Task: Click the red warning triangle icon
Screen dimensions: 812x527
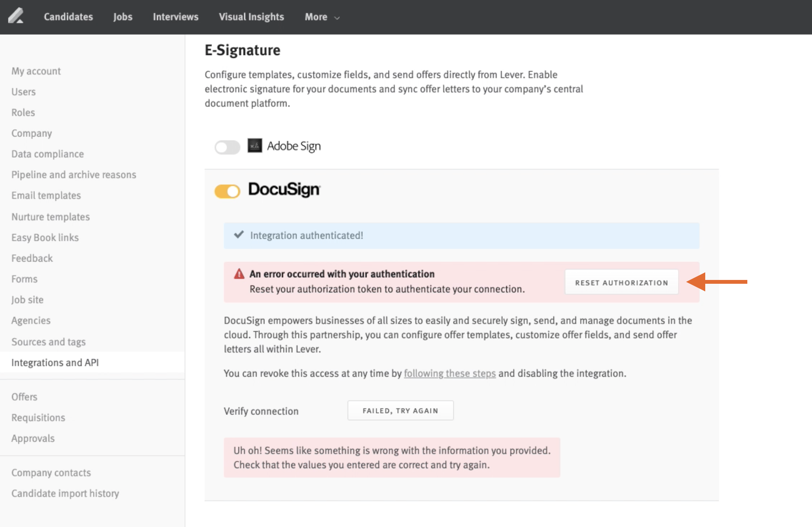Action: coord(239,274)
